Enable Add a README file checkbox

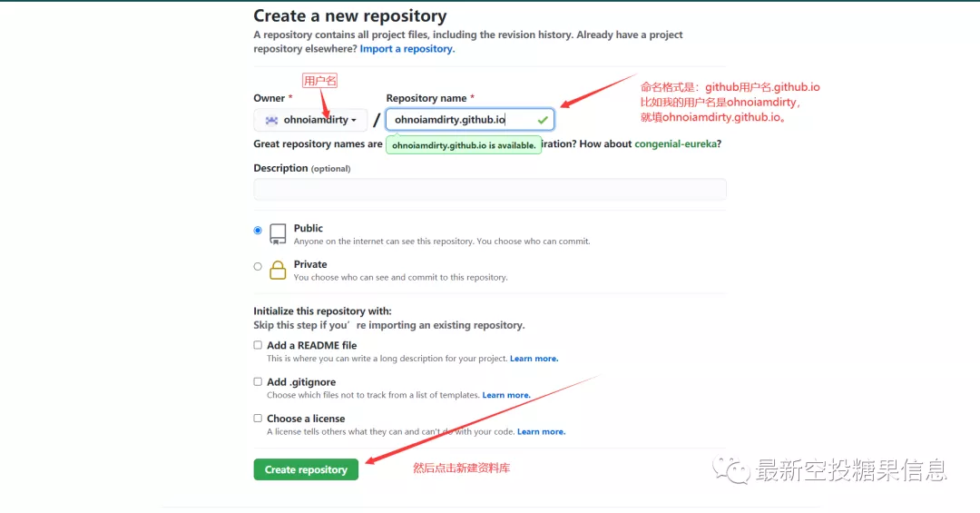click(258, 345)
